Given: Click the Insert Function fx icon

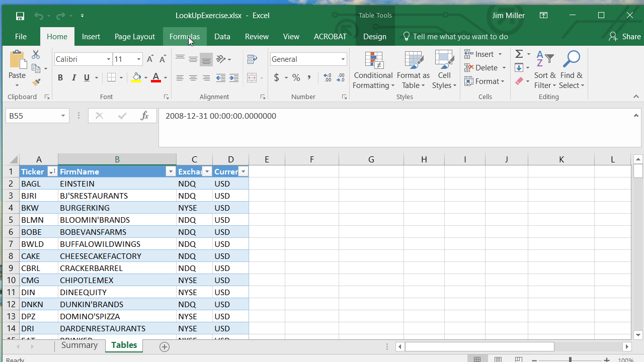Looking at the screenshot, I should 144,116.
